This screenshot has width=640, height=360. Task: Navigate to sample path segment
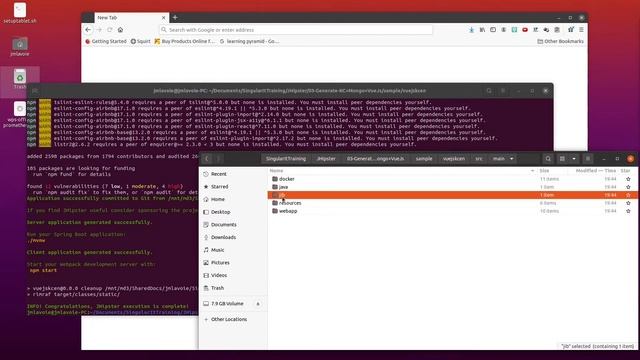click(424, 159)
